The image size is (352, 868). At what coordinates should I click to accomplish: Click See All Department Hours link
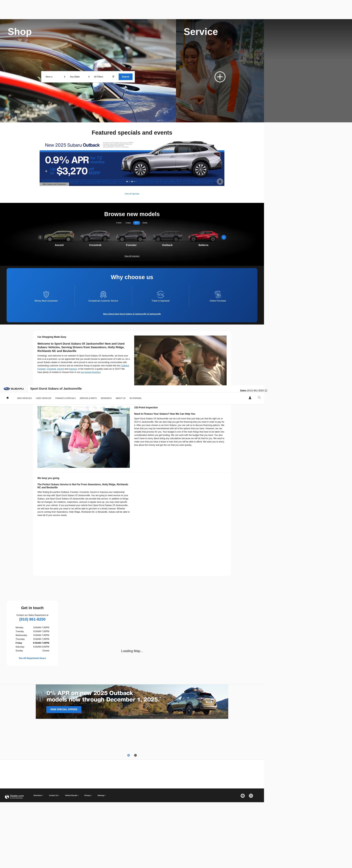click(x=32, y=658)
